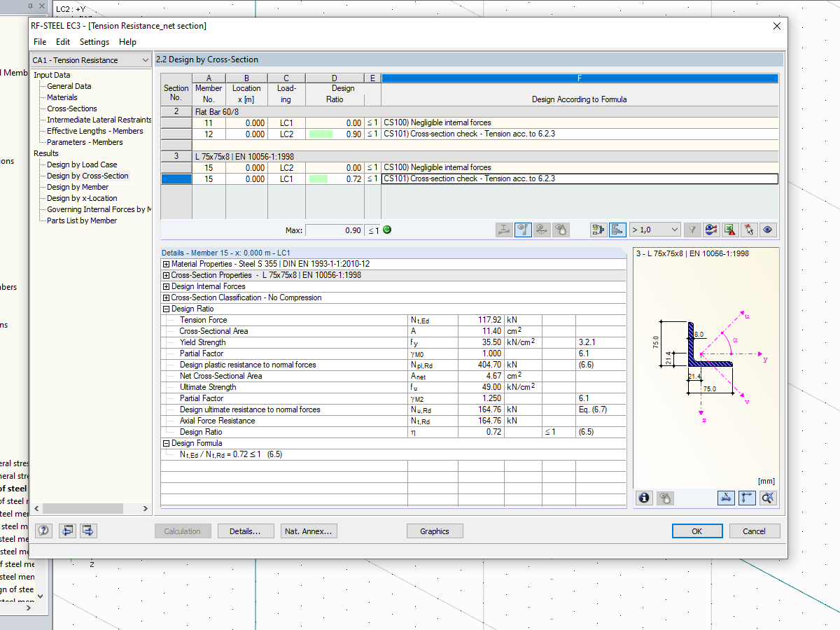Open the '> 1,0' filter dropdown
This screenshot has height=630, width=840.
click(x=654, y=230)
